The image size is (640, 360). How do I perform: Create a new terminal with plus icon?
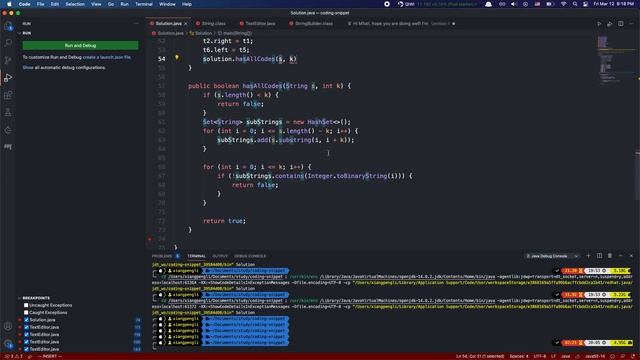(x=588, y=256)
